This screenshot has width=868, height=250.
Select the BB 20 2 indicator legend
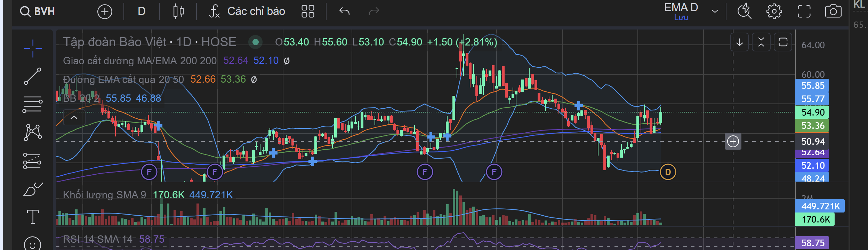tap(81, 98)
